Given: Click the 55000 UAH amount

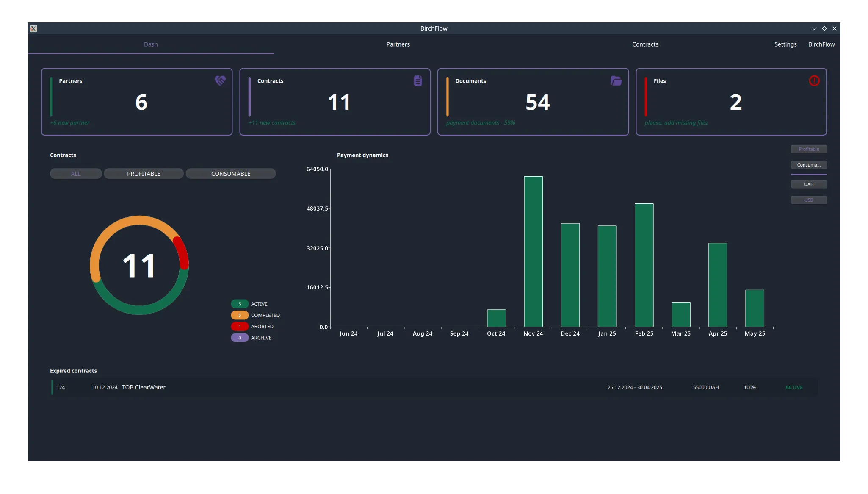Looking at the screenshot, I should [706, 387].
